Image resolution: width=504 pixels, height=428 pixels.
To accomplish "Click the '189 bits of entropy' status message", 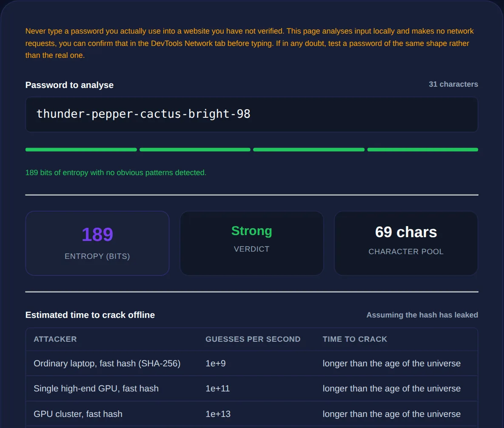I will (x=116, y=173).
